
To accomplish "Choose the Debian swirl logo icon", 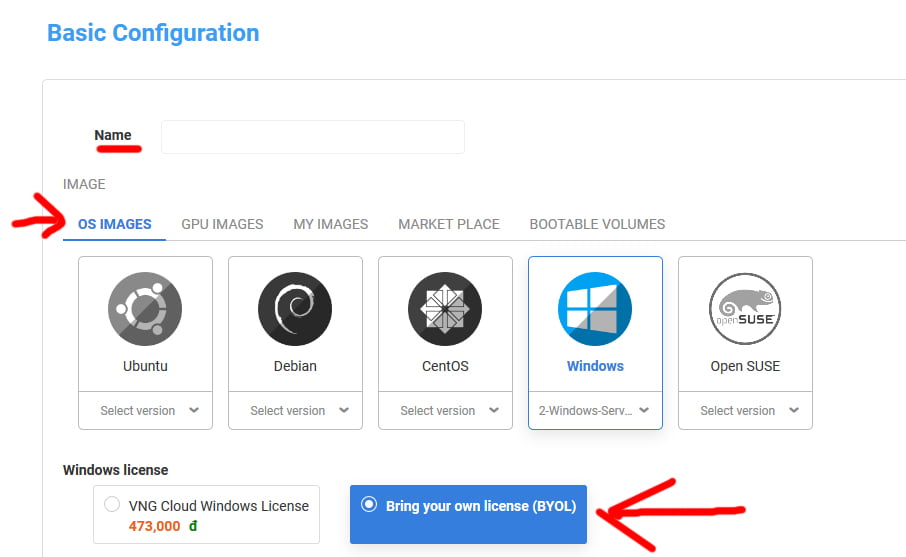I will [x=295, y=309].
